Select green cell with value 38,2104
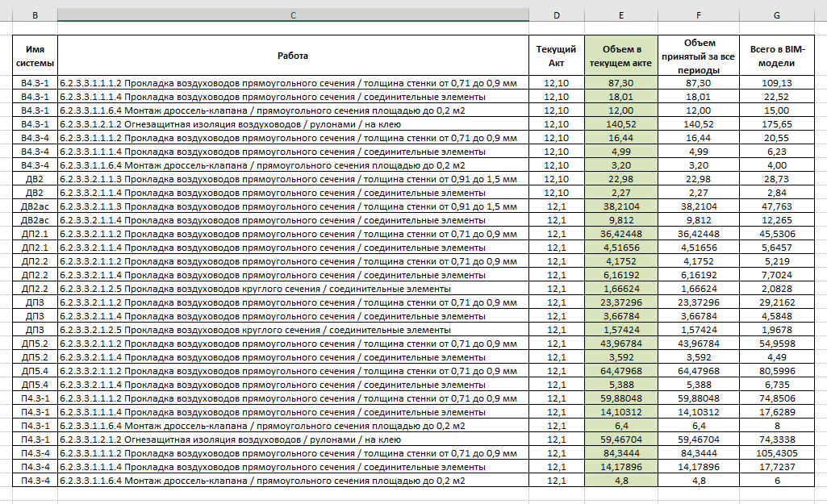This screenshot has width=827, height=504. pyautogui.click(x=621, y=206)
